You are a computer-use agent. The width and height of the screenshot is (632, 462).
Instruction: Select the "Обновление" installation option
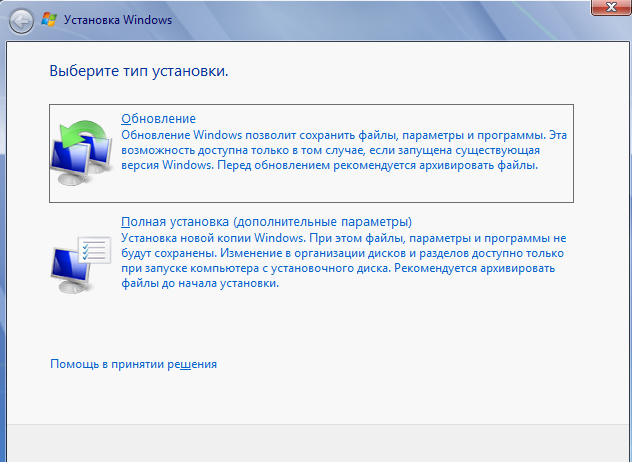point(311,153)
